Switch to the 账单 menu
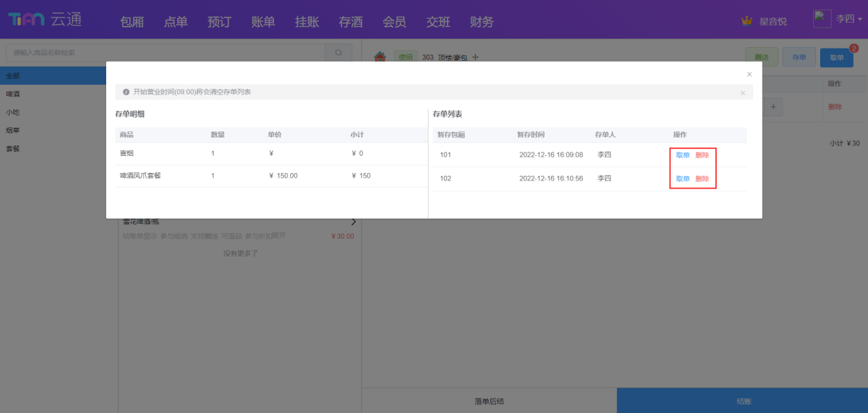The height and width of the screenshot is (413, 868). pyautogui.click(x=264, y=22)
